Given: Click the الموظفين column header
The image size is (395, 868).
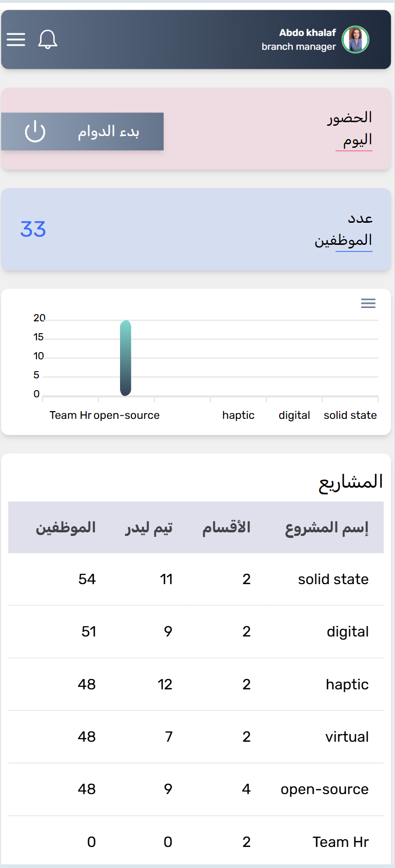Looking at the screenshot, I should tap(66, 528).
